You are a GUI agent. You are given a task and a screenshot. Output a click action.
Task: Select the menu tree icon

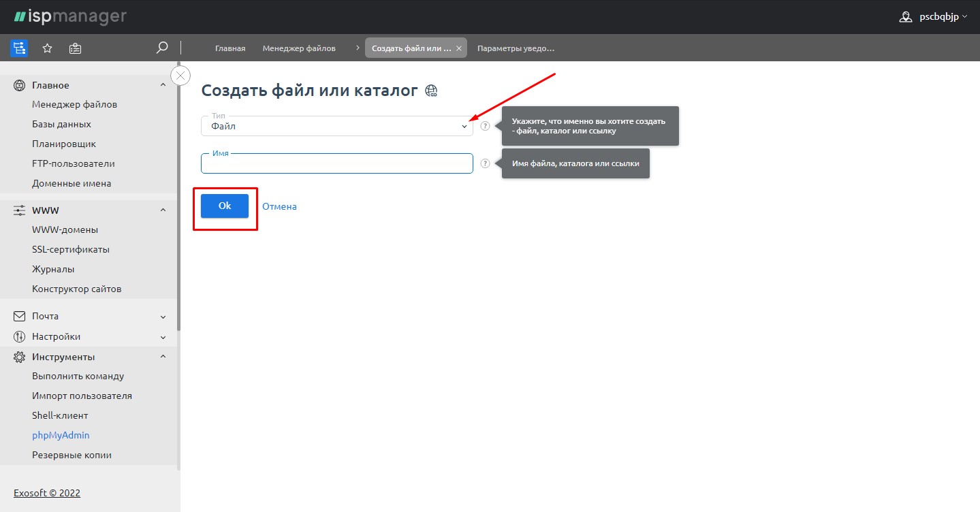(x=19, y=48)
